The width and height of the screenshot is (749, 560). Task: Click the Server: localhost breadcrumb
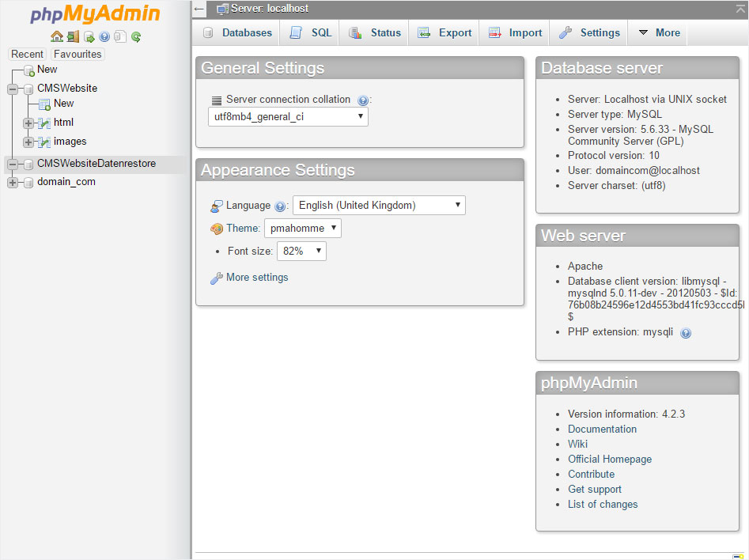270,9
